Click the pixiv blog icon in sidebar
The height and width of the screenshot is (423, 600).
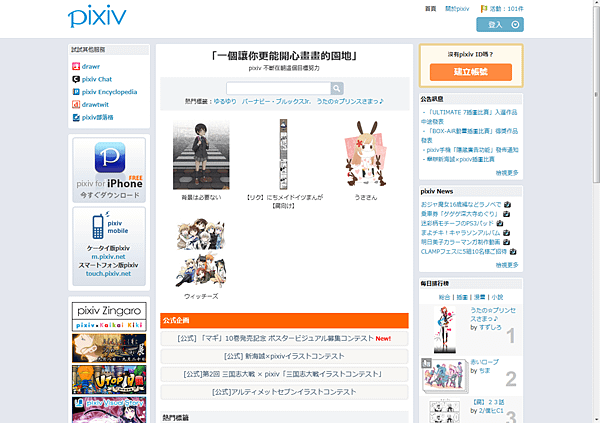coord(76,118)
